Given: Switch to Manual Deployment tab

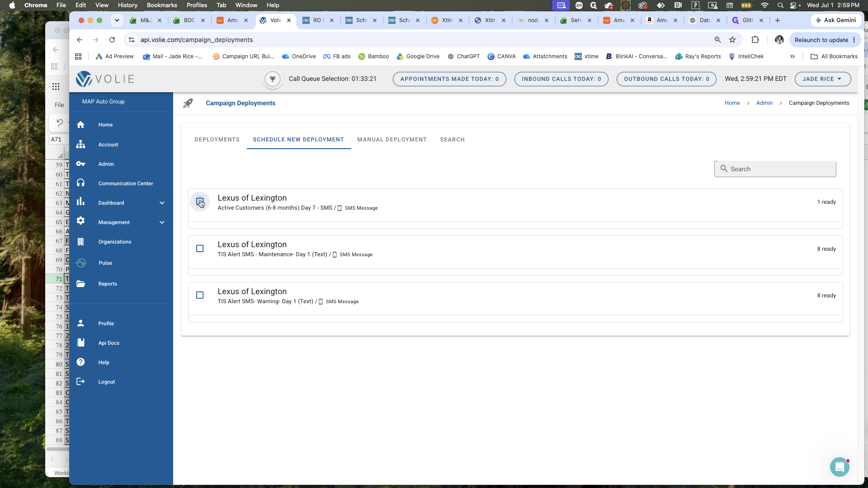Looking at the screenshot, I should pyautogui.click(x=392, y=140).
